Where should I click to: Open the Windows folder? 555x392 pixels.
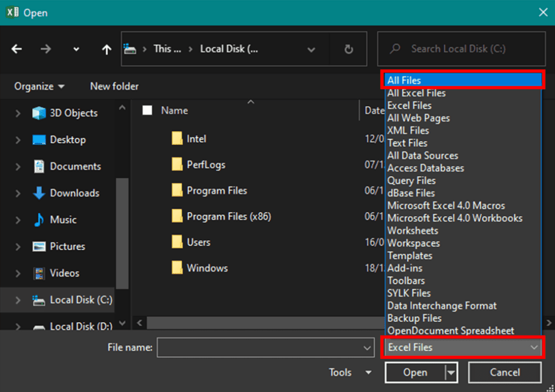click(x=208, y=267)
